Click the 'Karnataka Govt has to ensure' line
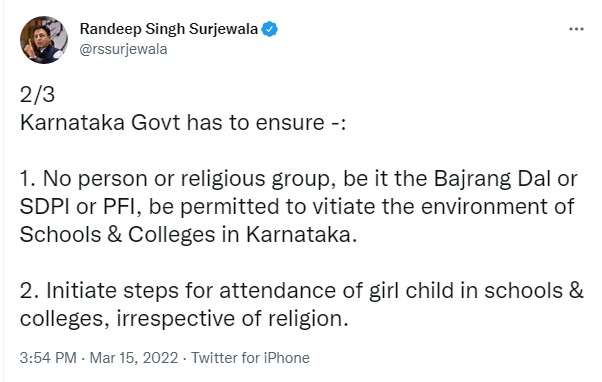Viewport: 602px width, 382px height. point(183,123)
